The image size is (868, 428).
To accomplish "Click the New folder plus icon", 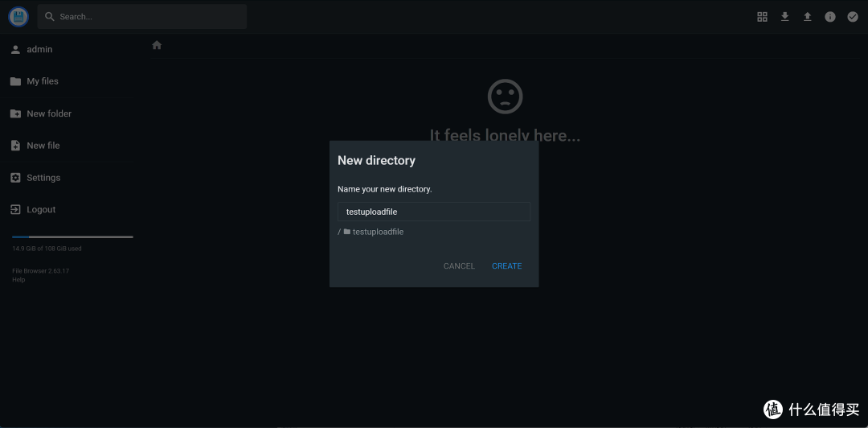I will 15,113.
